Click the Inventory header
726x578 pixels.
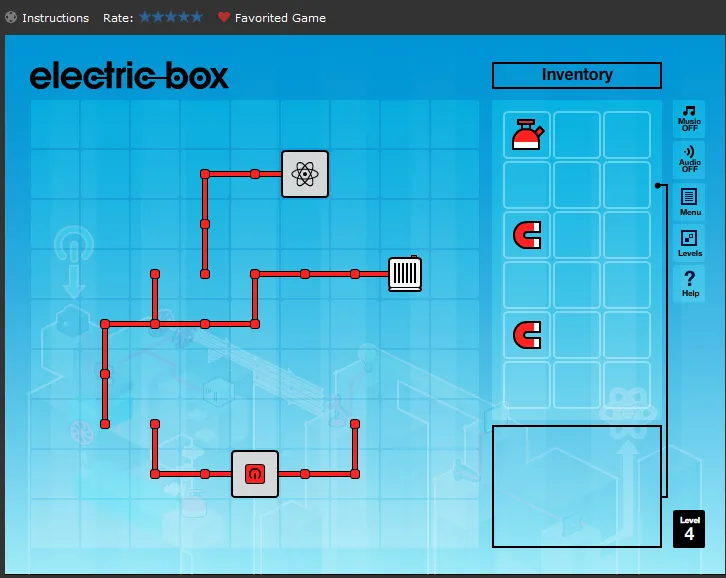point(577,75)
